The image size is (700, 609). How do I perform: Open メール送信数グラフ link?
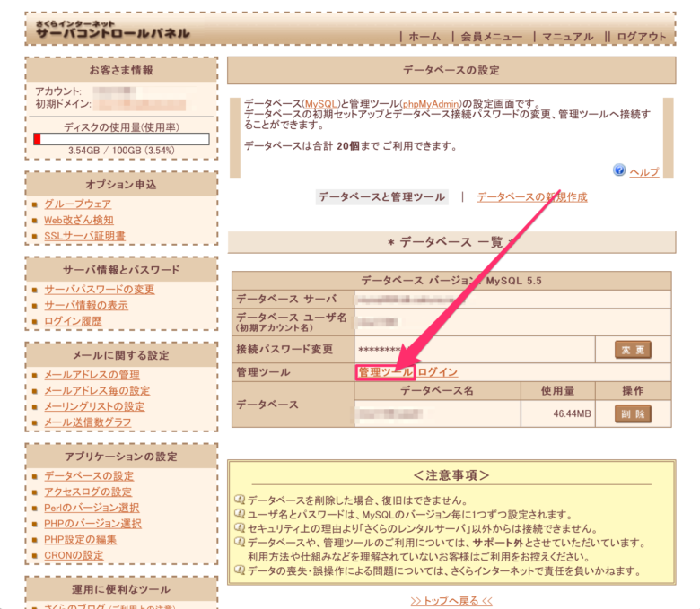88,422
